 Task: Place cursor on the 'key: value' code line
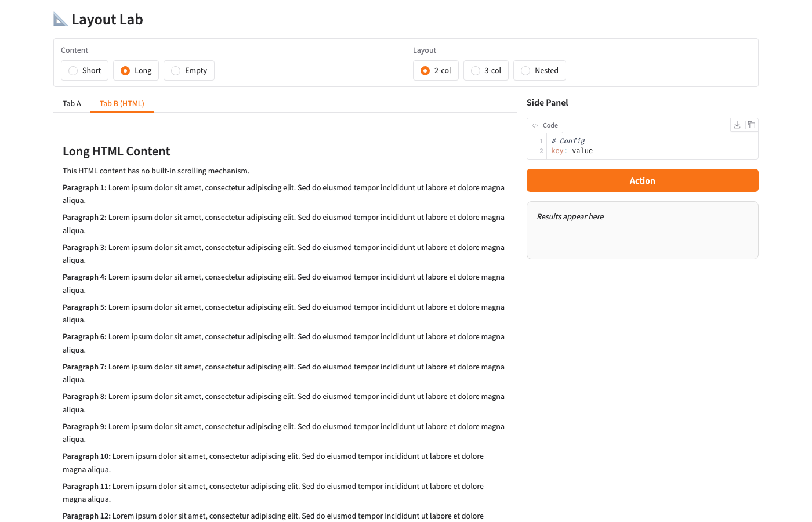tap(572, 151)
